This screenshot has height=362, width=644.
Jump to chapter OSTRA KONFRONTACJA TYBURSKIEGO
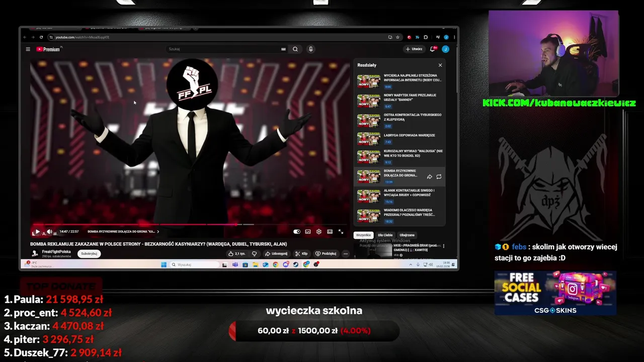point(399,120)
